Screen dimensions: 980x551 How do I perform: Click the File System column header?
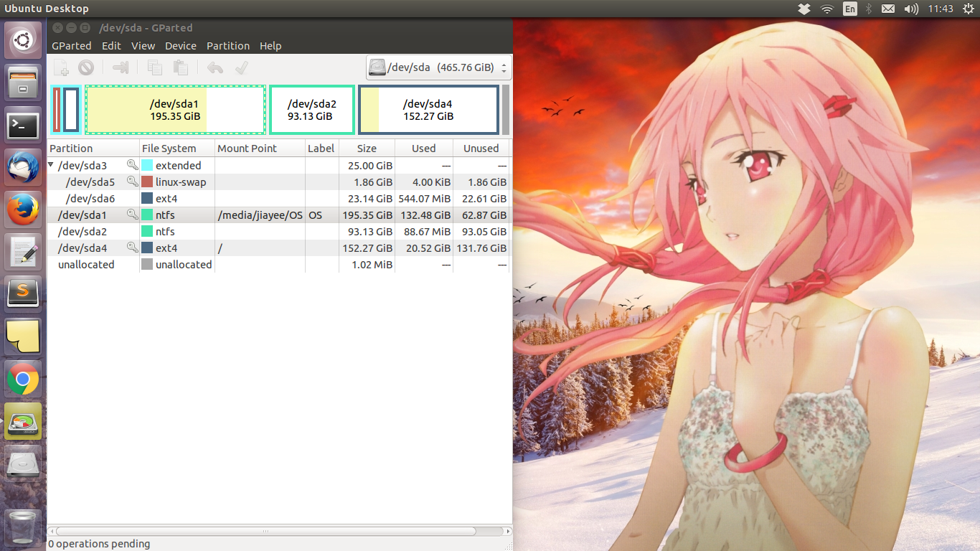point(178,149)
